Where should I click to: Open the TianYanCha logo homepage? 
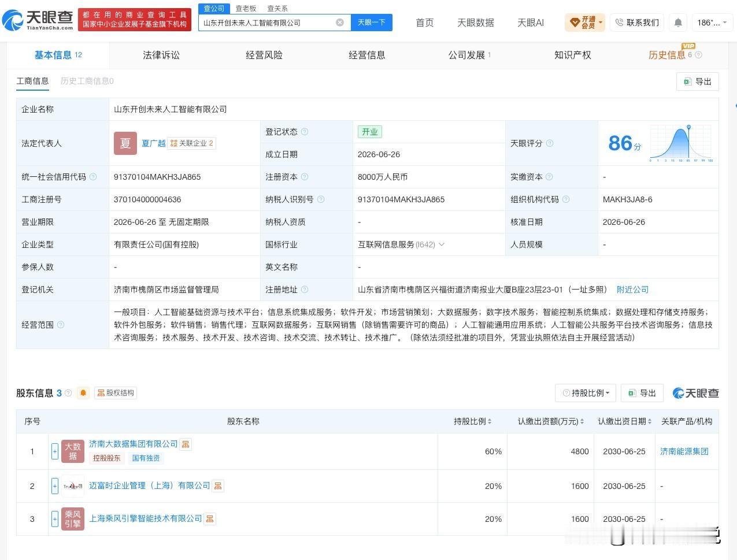pyautogui.click(x=38, y=20)
